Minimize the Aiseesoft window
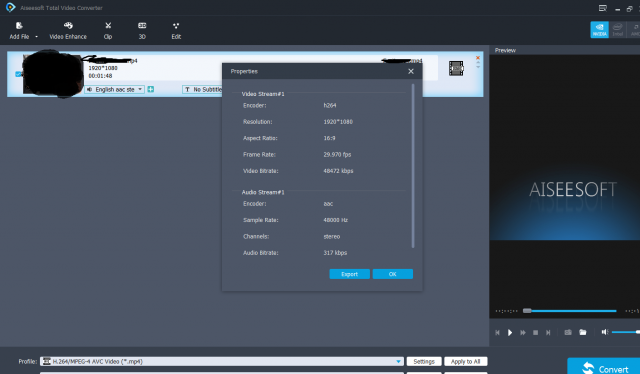Screen dimensions: 640x374 (617, 9)
